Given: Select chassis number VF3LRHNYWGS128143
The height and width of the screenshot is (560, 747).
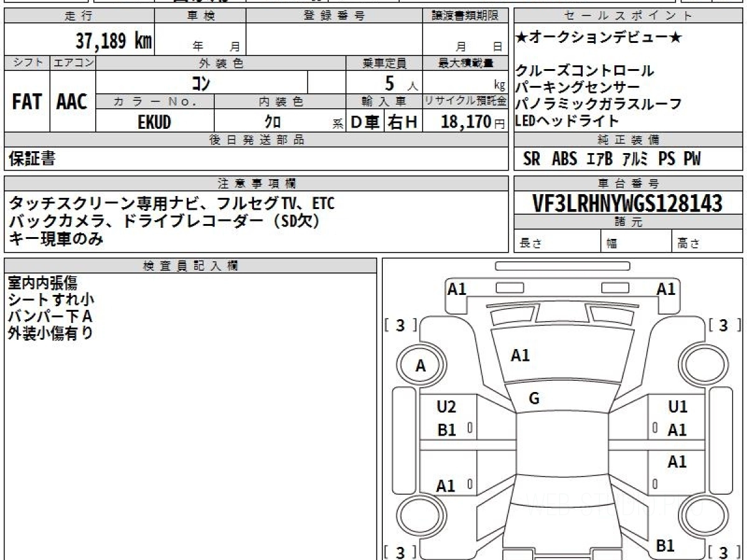Looking at the screenshot, I should [x=627, y=203].
